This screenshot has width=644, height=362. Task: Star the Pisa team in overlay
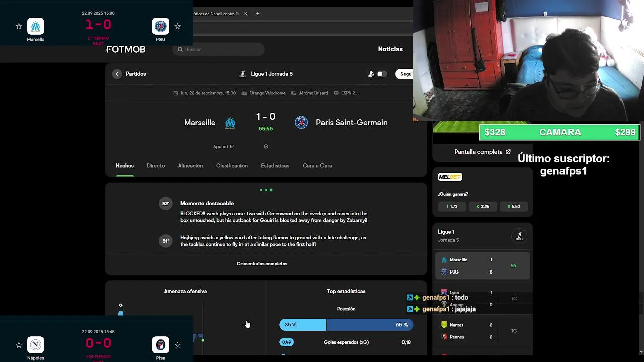[x=177, y=345]
